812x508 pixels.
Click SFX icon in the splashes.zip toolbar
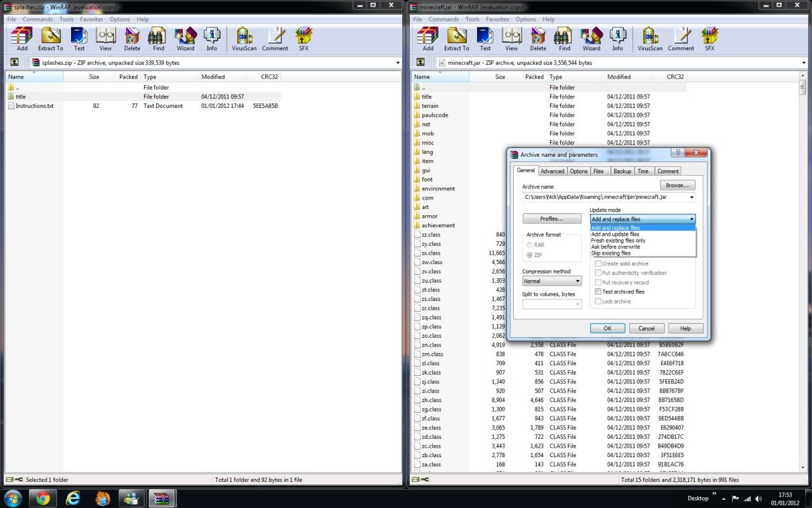point(303,39)
